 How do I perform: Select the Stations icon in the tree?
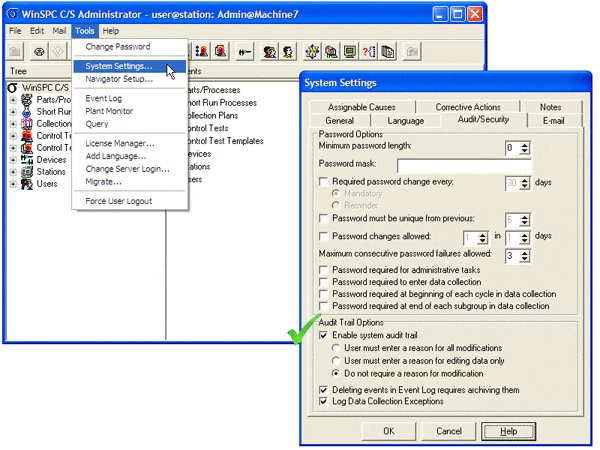(x=27, y=172)
